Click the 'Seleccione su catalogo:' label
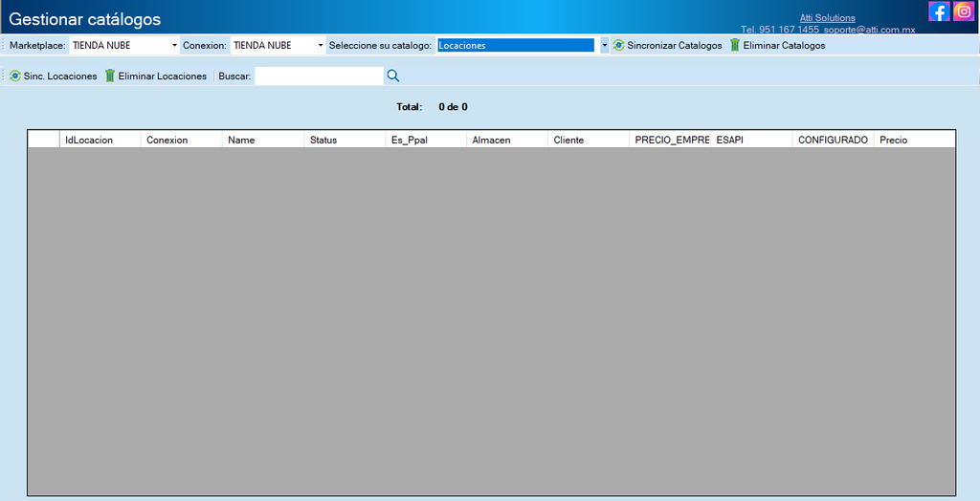This screenshot has height=501, width=980. [x=381, y=46]
